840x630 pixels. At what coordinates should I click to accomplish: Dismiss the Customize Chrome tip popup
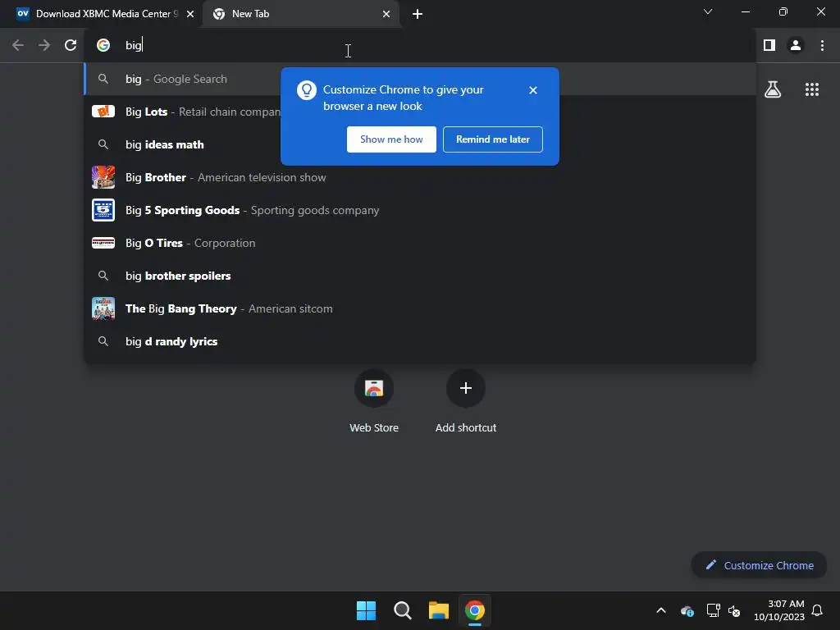click(x=533, y=90)
